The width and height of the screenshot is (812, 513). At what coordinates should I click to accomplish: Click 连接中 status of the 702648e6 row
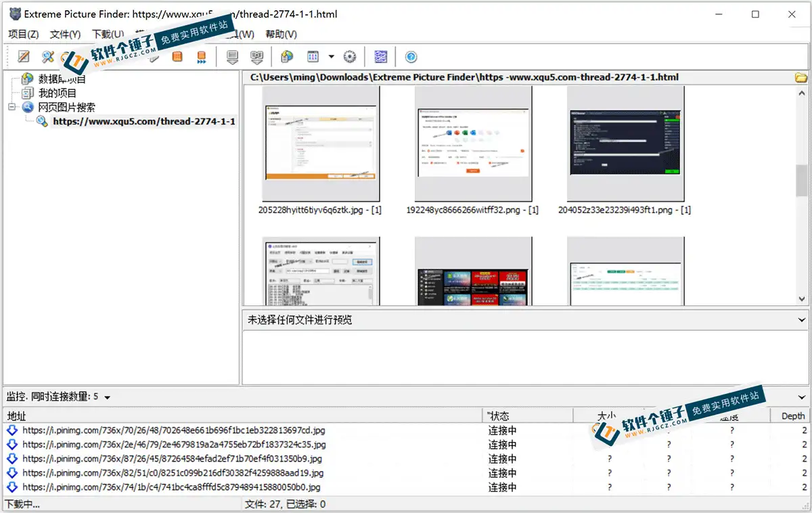pyautogui.click(x=502, y=430)
